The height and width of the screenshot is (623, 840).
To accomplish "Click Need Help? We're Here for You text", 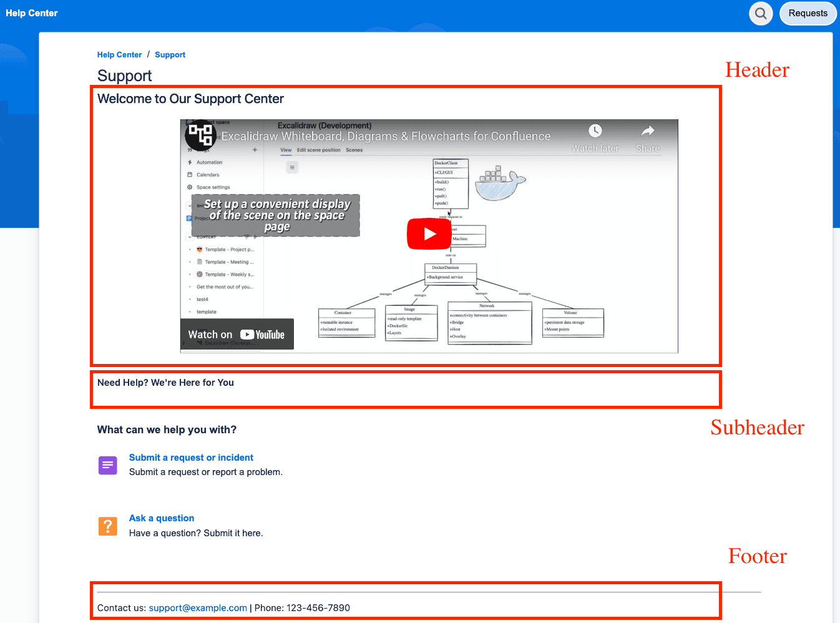I will [x=165, y=383].
